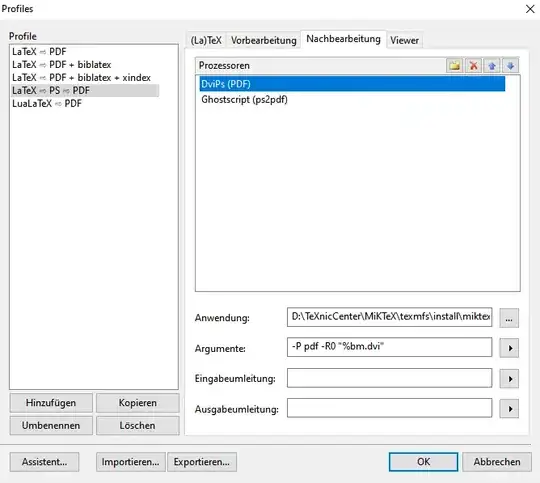The image size is (540, 483).
Task: Select the Ghostscript (ps2pdf) processor entry
Action: tap(245, 100)
